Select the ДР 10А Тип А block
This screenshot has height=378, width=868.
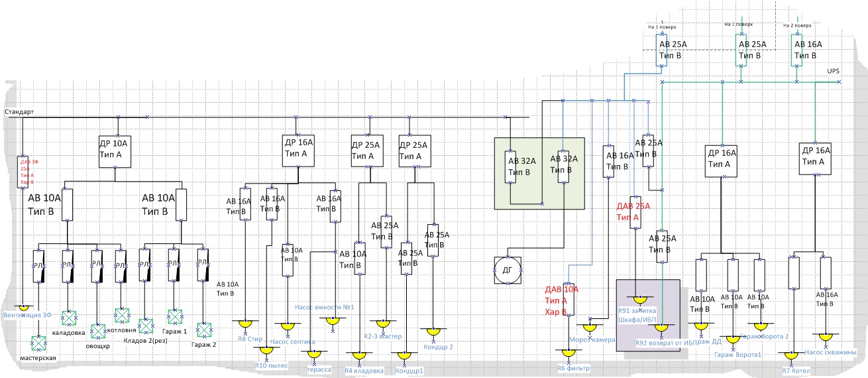pyautogui.click(x=116, y=151)
